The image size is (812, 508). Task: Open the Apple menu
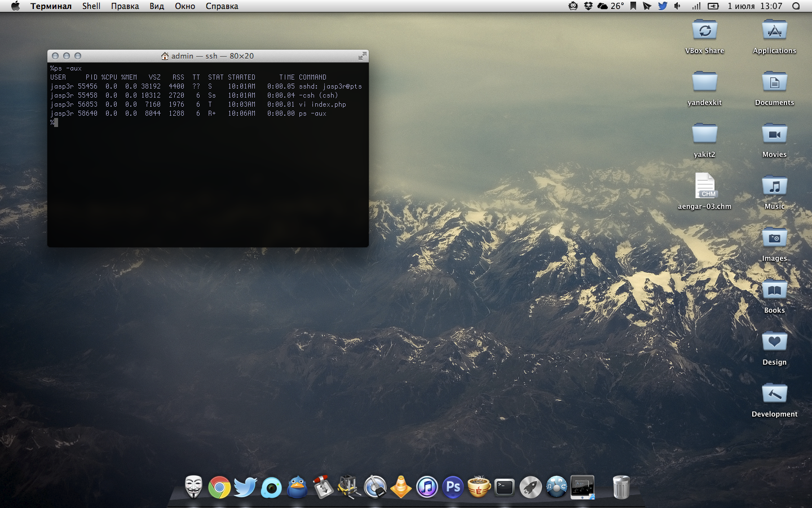[15, 6]
